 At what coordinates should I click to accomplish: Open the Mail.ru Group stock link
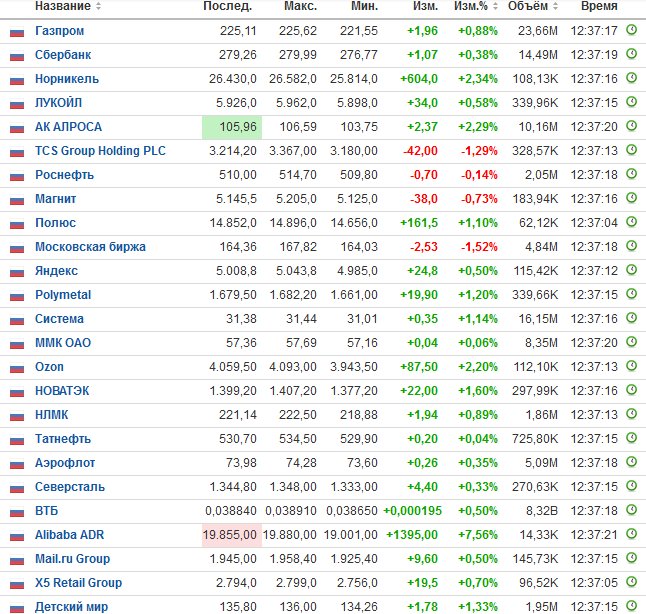coord(73,559)
